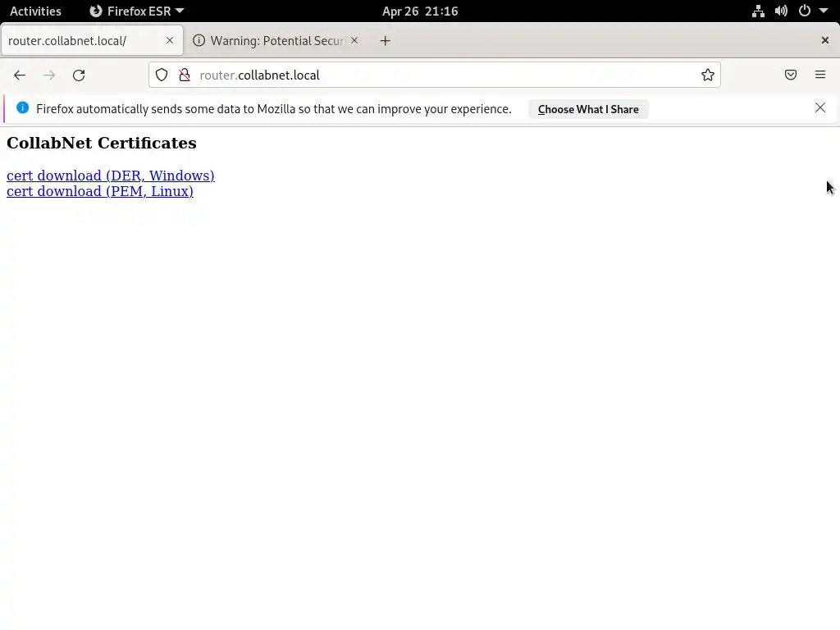
Task: Reload the current page
Action: 79,75
